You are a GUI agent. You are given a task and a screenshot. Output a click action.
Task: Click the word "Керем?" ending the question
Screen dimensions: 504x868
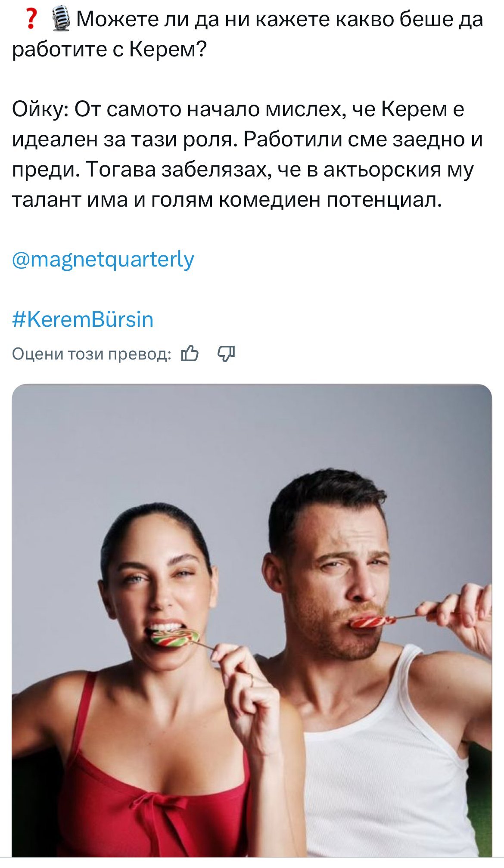(x=168, y=50)
